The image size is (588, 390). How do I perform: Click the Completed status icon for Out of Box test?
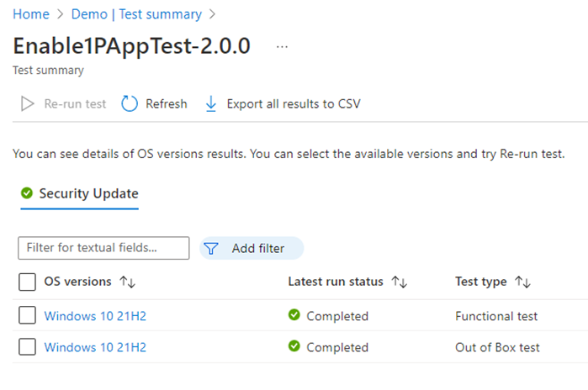click(x=294, y=345)
